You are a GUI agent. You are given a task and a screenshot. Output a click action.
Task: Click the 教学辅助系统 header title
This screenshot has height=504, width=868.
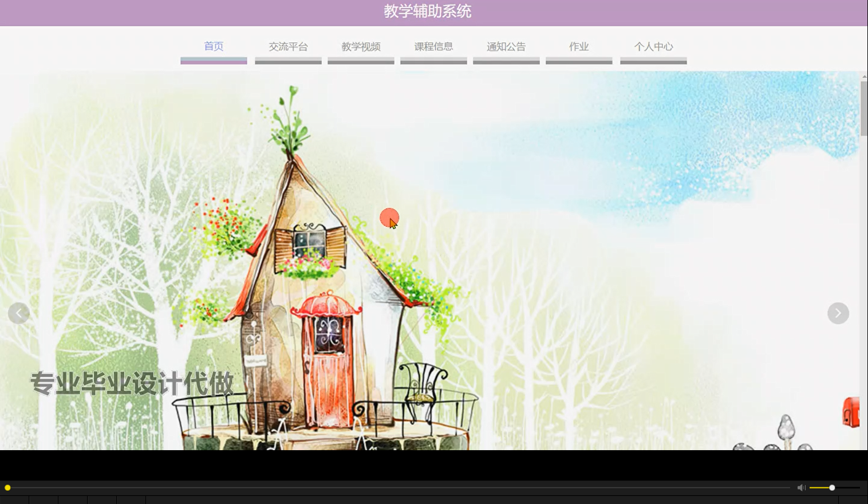pyautogui.click(x=427, y=11)
